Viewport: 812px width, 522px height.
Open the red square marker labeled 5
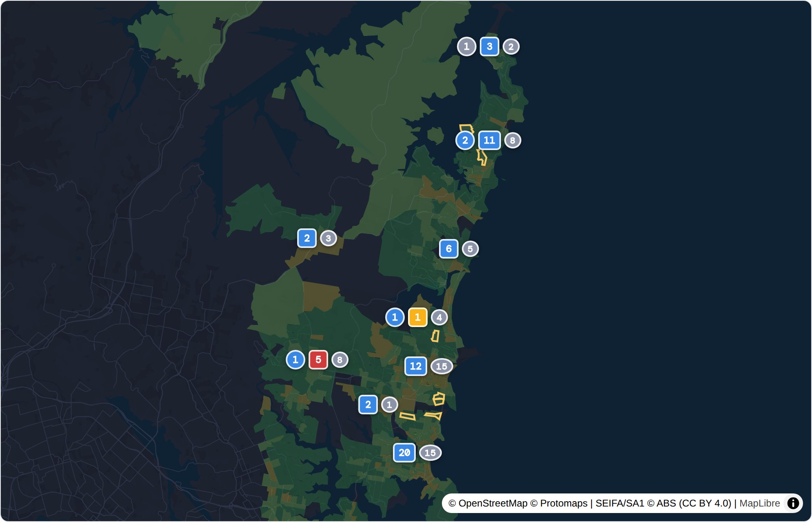pyautogui.click(x=318, y=360)
